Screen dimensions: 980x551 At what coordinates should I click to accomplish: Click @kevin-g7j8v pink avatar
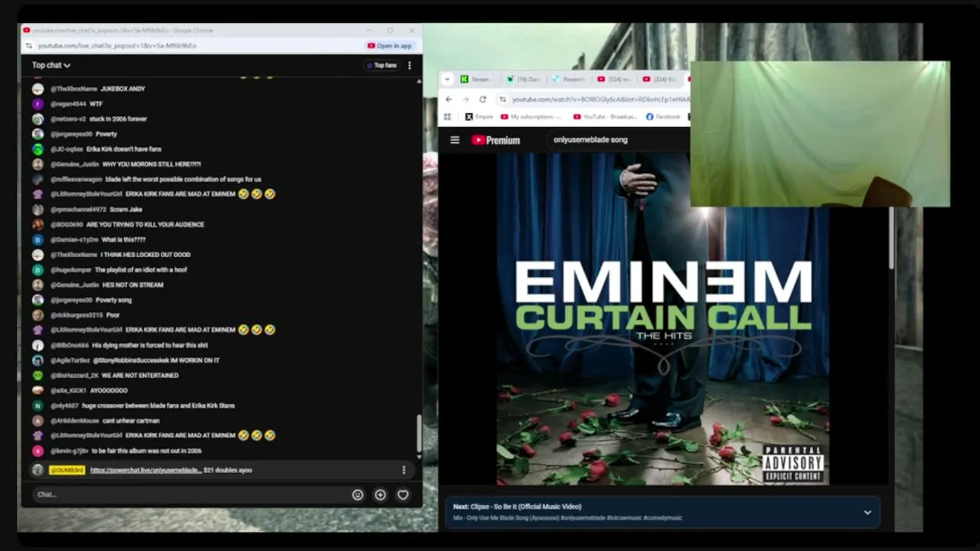tap(38, 451)
